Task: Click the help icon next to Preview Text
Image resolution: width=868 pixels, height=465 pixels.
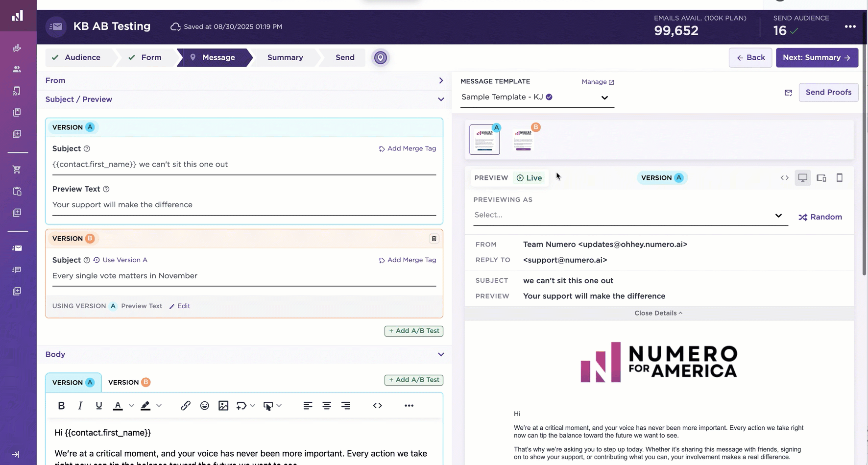Action: coord(106,189)
